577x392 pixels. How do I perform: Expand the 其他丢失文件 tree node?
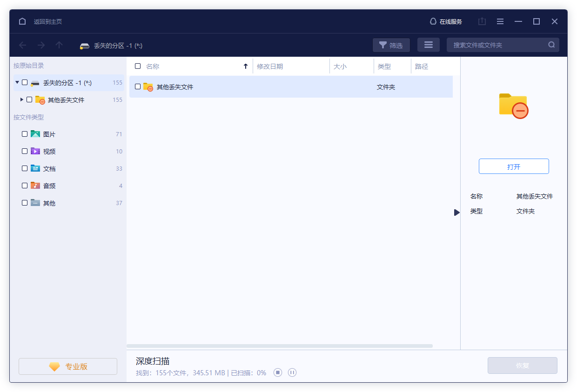21,100
